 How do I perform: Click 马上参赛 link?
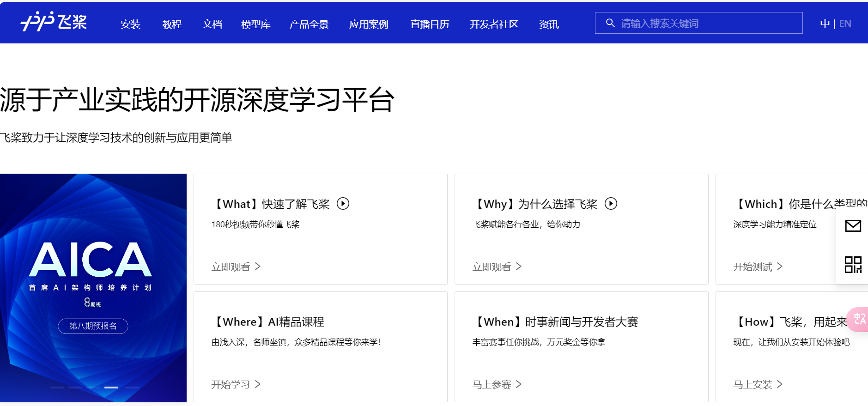[497, 384]
